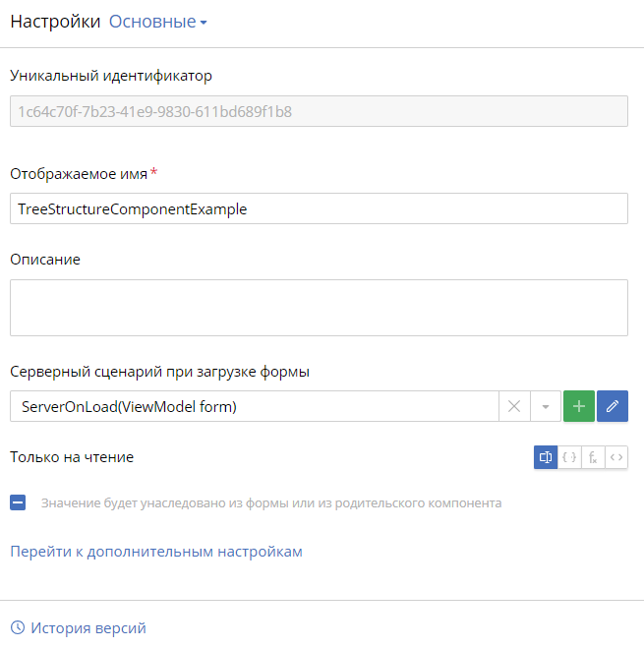Edit server script using the pencil button
The width and height of the screenshot is (644, 648).
613,406
